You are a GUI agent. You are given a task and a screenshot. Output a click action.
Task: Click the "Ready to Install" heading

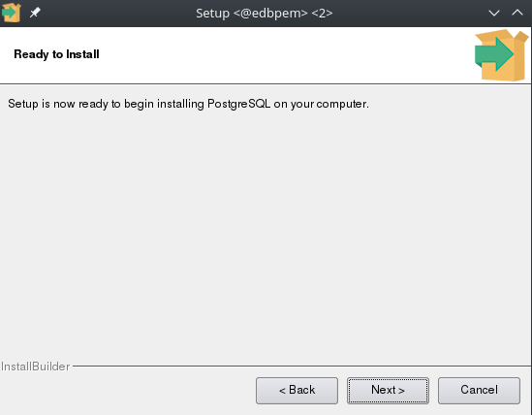pyautogui.click(x=56, y=54)
